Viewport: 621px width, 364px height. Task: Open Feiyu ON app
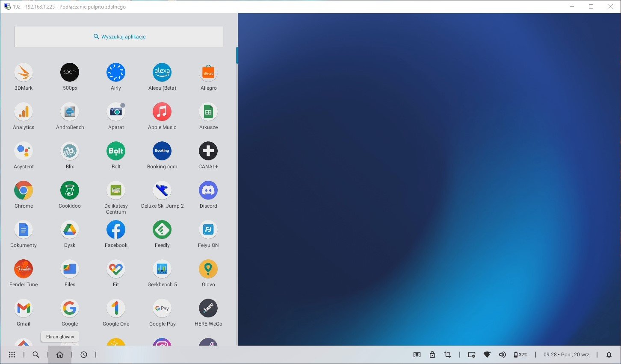click(208, 229)
